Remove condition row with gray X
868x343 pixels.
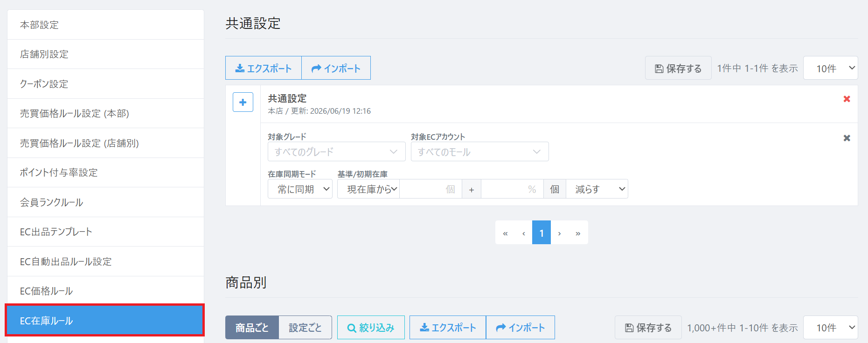pos(847,138)
